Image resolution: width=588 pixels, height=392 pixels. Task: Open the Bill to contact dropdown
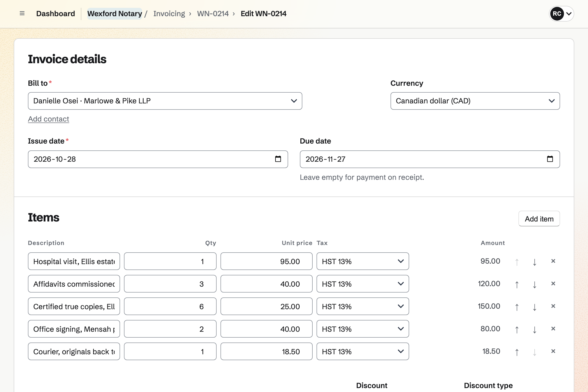(x=165, y=101)
